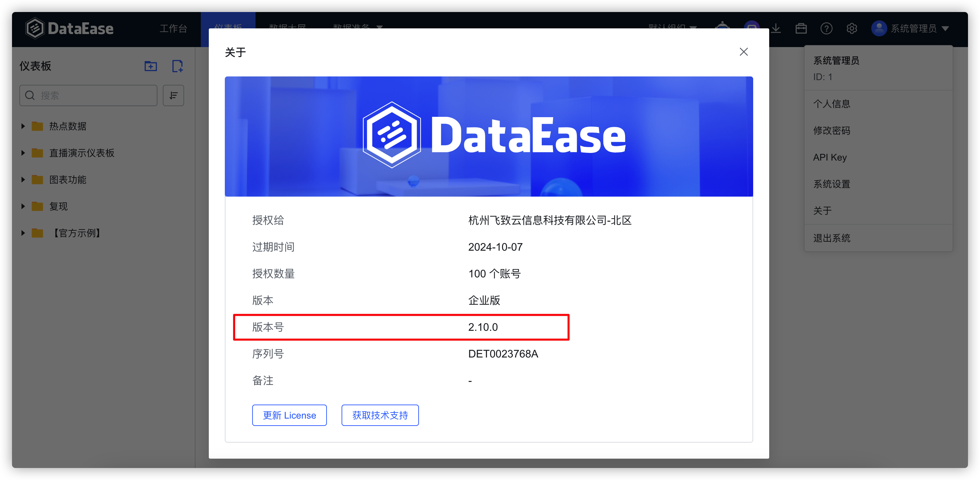Click the 获取技术支持 button
The width and height of the screenshot is (980, 480).
[x=380, y=415]
